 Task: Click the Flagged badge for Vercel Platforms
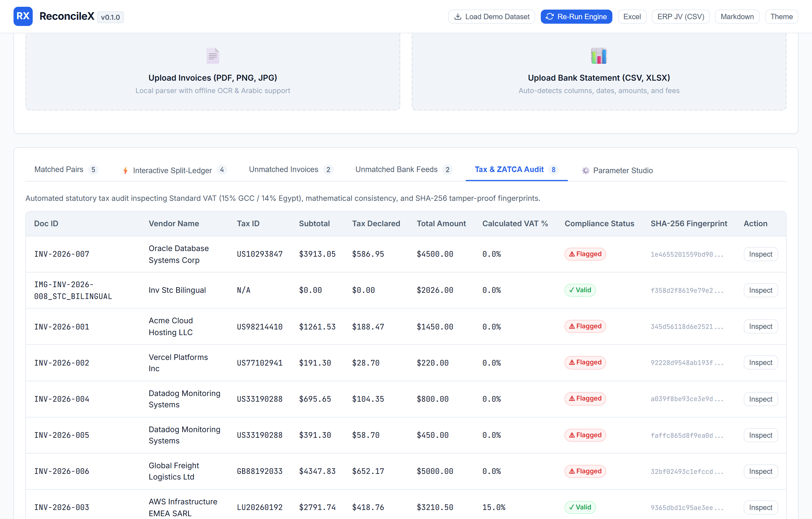pyautogui.click(x=585, y=362)
